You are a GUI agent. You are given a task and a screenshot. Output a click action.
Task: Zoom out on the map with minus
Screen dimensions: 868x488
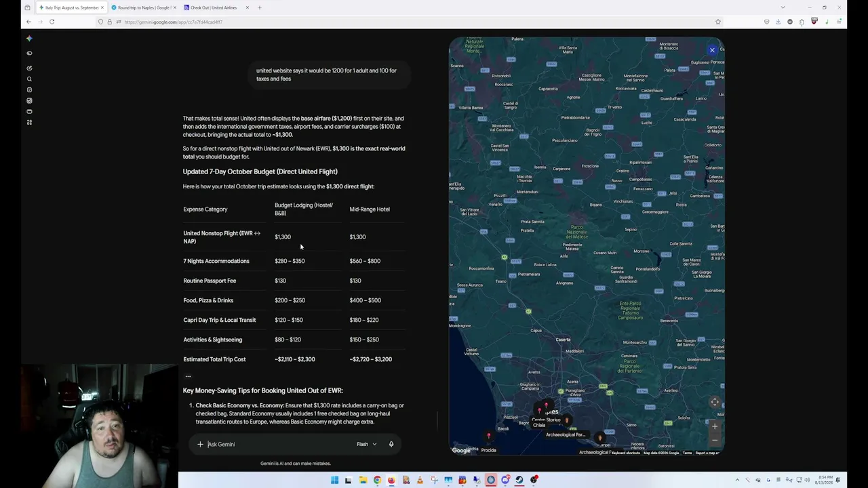(x=714, y=440)
